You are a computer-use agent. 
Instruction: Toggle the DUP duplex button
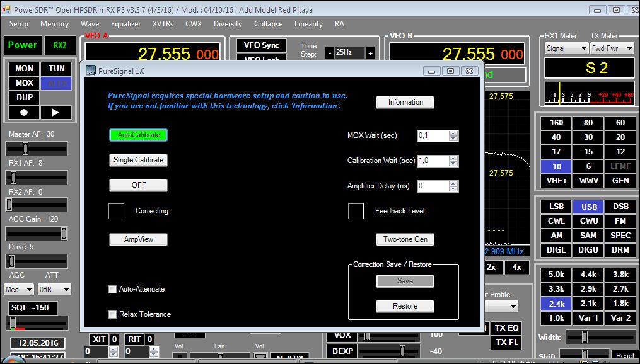(x=24, y=98)
